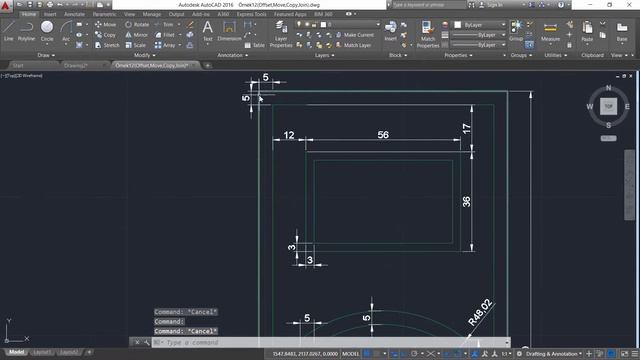Expand the Modify panel

(144, 55)
